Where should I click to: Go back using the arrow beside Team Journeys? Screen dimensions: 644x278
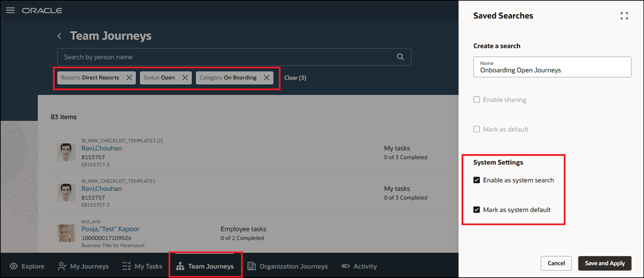tap(60, 36)
